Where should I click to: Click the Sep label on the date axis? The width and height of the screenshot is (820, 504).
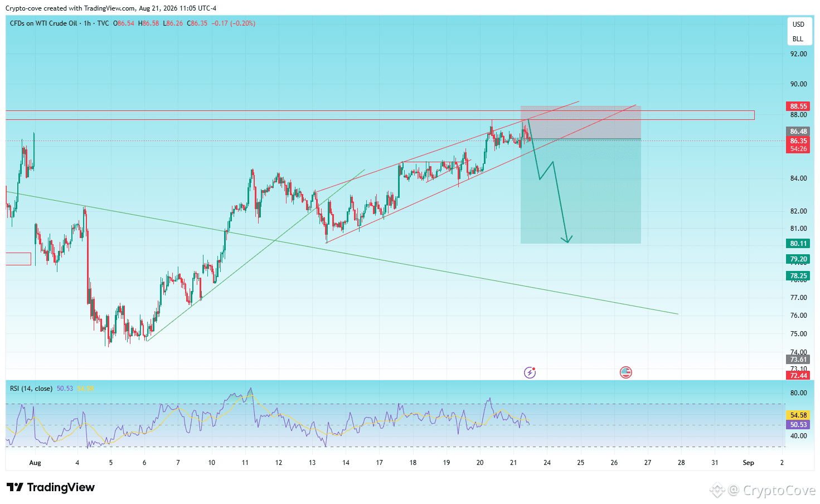click(x=748, y=463)
